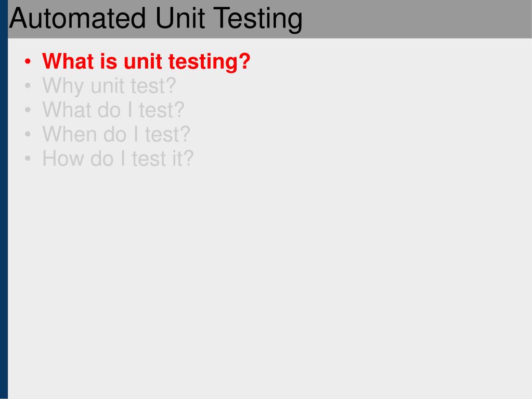
Task: Click the gray bullet dot before 'Why unit test?'
Action: click(x=28, y=86)
